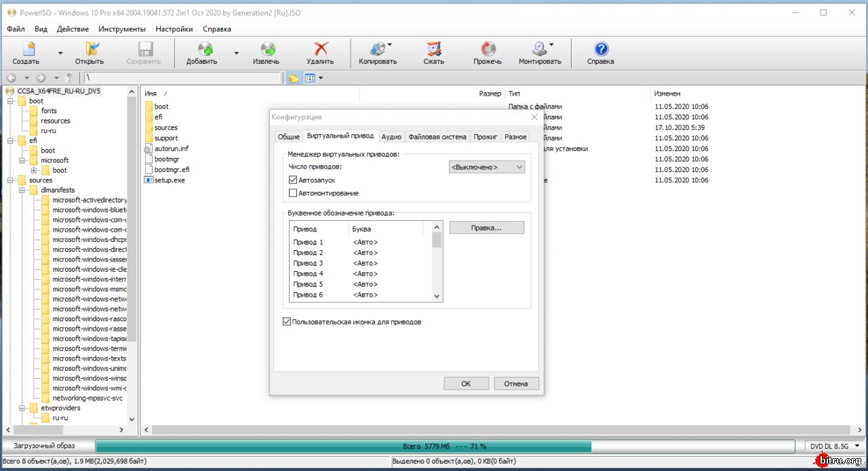868x471 pixels.
Task: Select bootmgr.efi file icon in list
Action: pyautogui.click(x=149, y=169)
